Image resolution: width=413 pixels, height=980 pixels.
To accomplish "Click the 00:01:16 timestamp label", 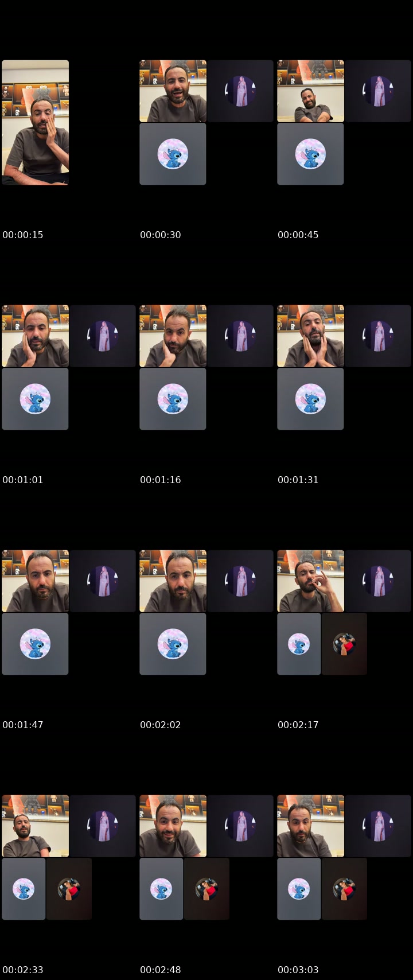I will click(161, 480).
